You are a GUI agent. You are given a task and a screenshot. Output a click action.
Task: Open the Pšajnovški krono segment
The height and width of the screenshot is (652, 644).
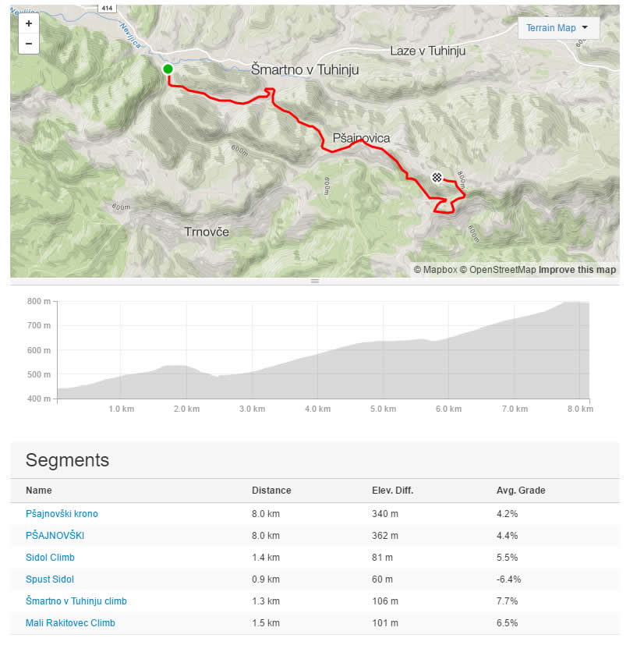pyautogui.click(x=62, y=513)
